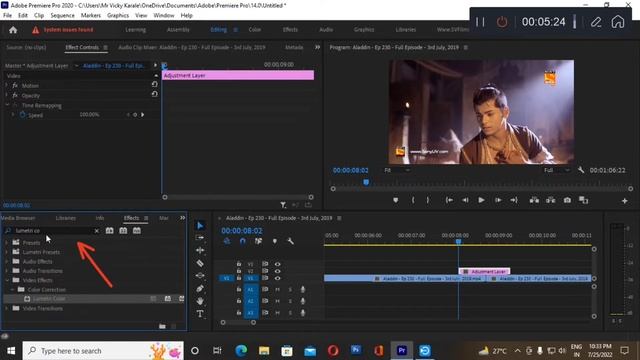Click New Custom Bin folder icon in Effects panel
Image resolution: width=640 pixels, height=360 pixels.
162,326
